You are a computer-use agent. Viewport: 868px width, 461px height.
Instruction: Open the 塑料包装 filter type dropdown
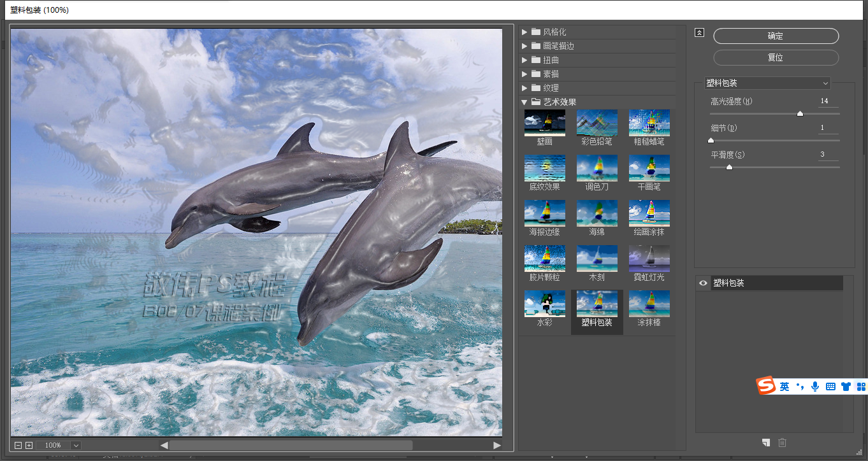point(767,83)
